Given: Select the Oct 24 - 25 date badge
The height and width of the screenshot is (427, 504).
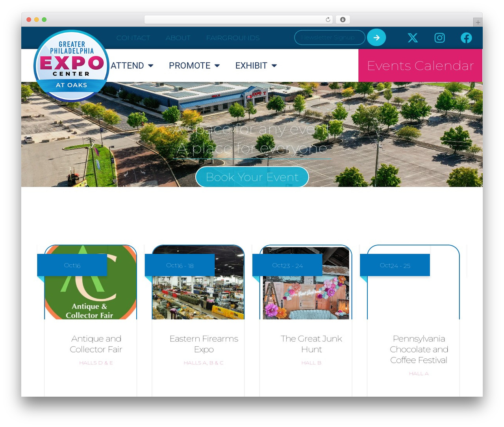Looking at the screenshot, I should [395, 265].
